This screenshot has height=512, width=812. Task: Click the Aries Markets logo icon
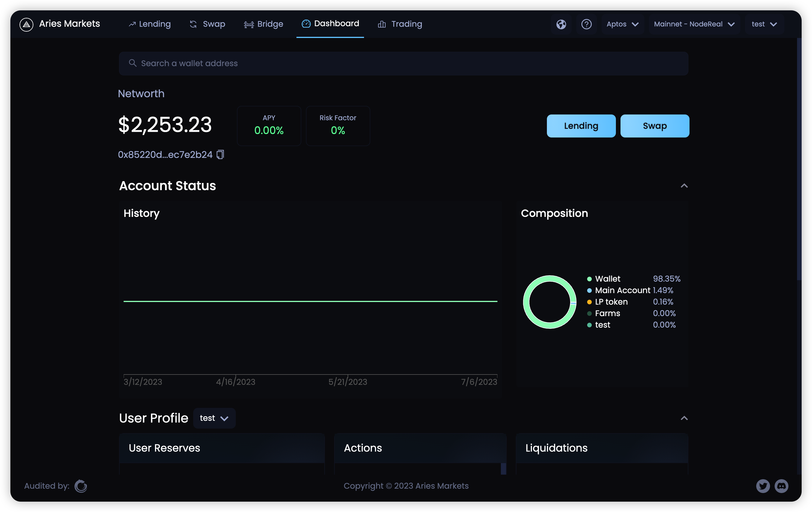(x=26, y=24)
